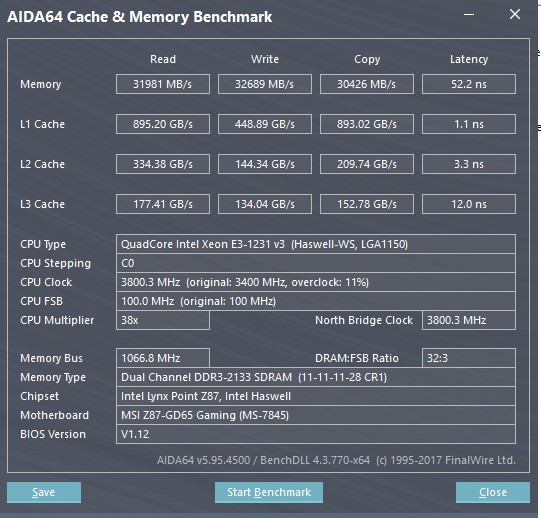Select L2 Cache read 334.38 GB/s
Screen dimensions: 541x518
163,164
